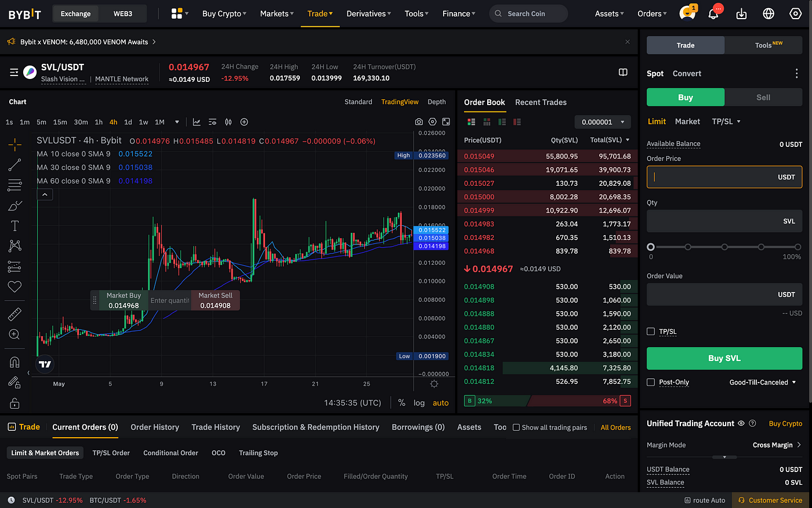Viewport: 812px width, 508px height.
Task: Open the notifications bell
Action: (713, 13)
